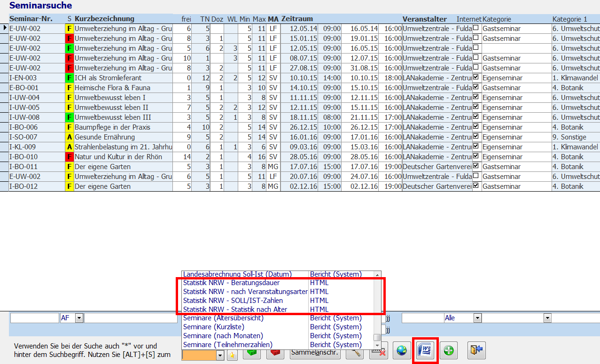Expand the 'Alle' filter dropdown

pos(477,318)
